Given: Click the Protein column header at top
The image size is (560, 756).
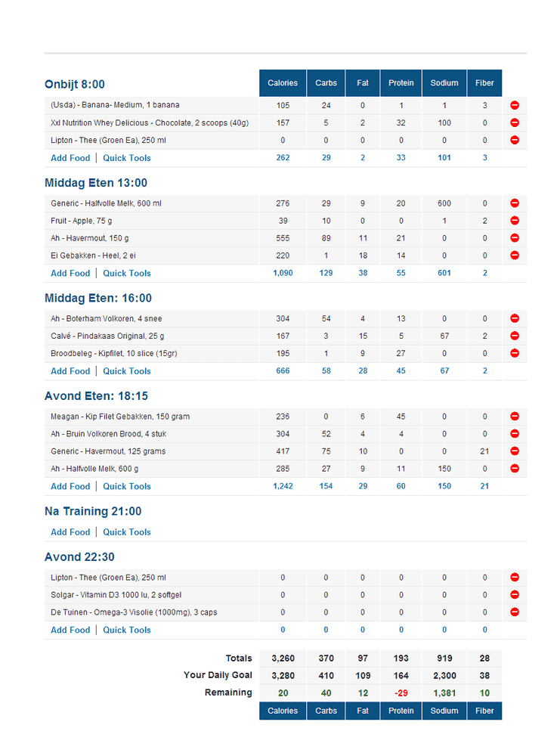Looking at the screenshot, I should 401,83.
